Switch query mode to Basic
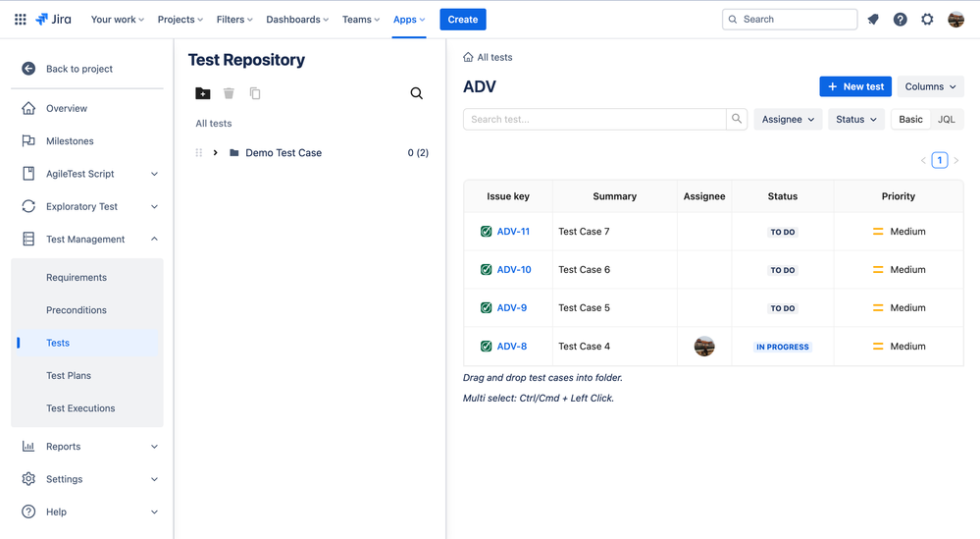The height and width of the screenshot is (539, 980). point(910,119)
